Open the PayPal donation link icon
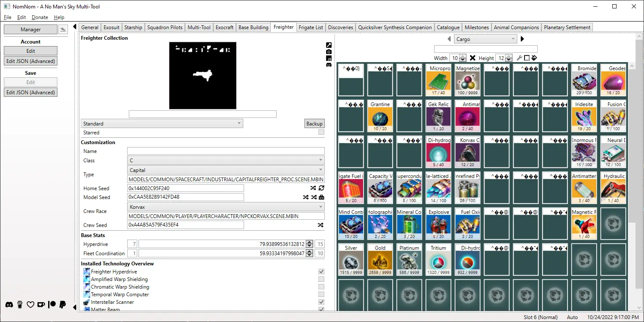Viewport: 644px width, 322px height. click(63, 304)
